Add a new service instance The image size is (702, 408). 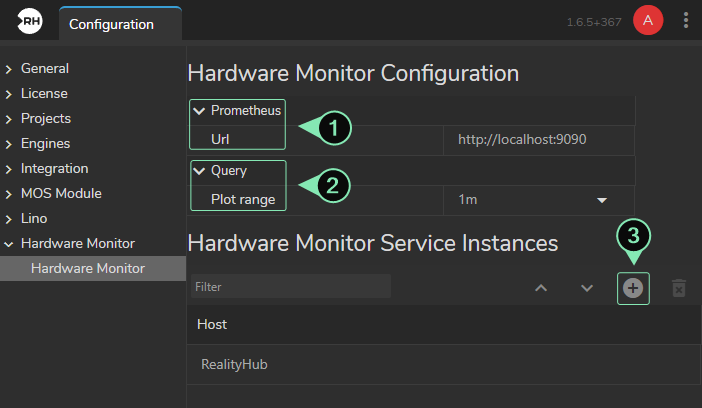[x=634, y=288]
